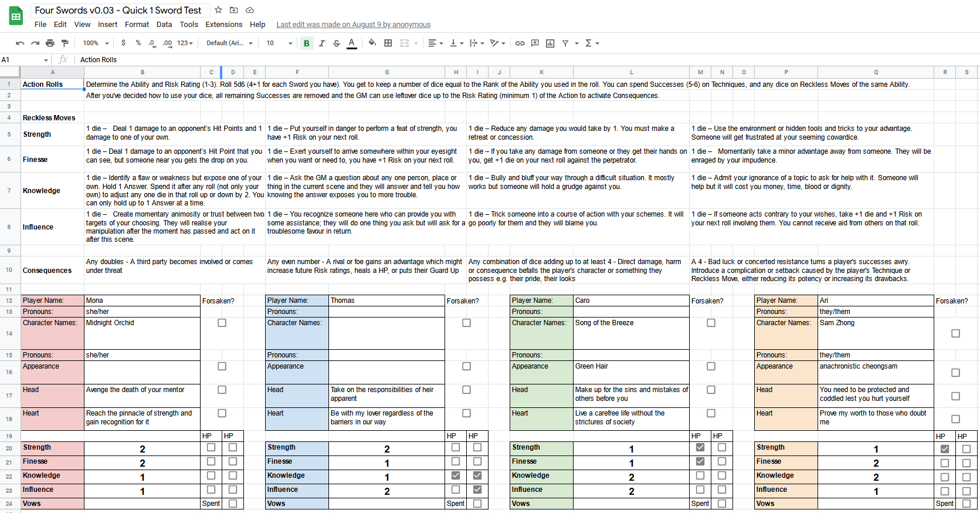This screenshot has height=513, width=980.
Task: Toggle bold formatting
Action: pyautogui.click(x=307, y=43)
